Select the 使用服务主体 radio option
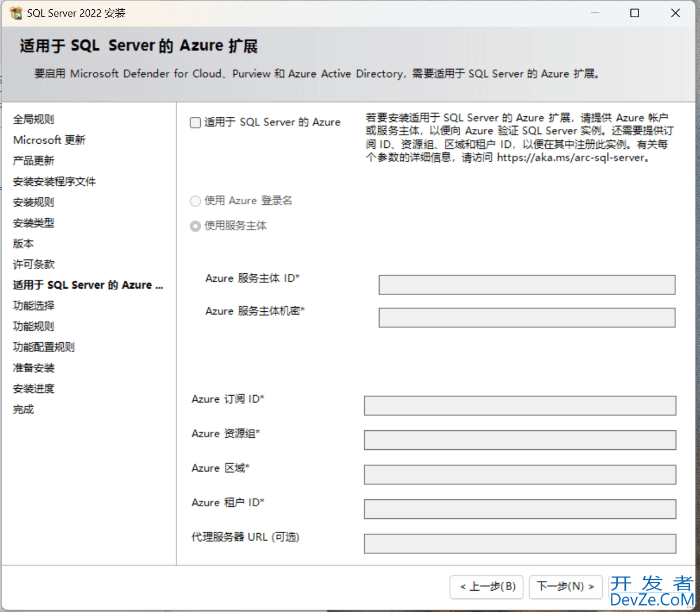 [x=196, y=226]
